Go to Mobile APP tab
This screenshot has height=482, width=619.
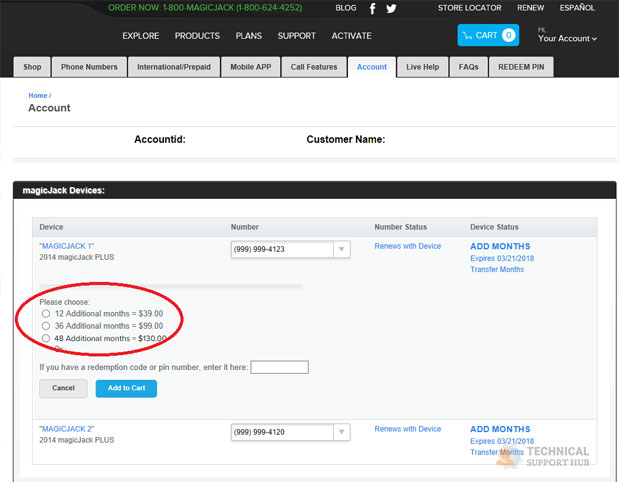(251, 67)
